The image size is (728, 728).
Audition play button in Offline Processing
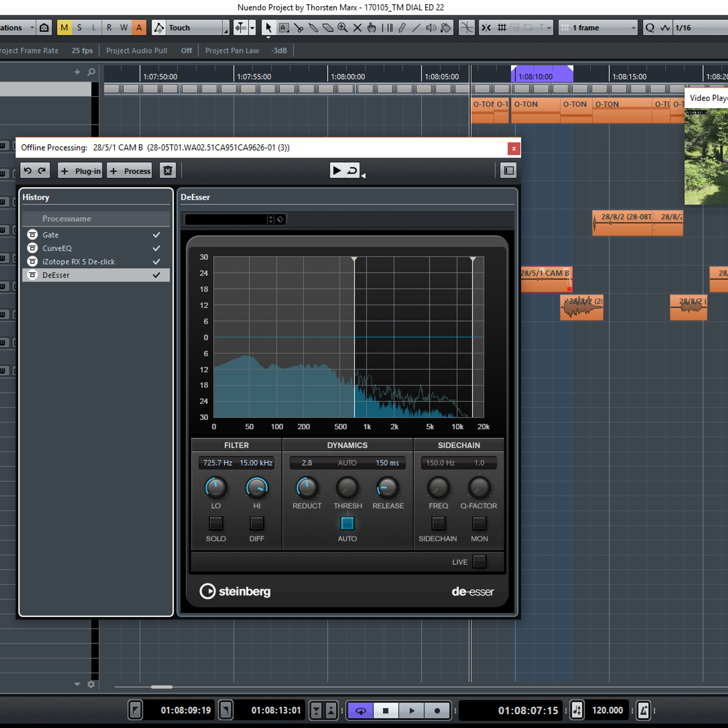(337, 171)
